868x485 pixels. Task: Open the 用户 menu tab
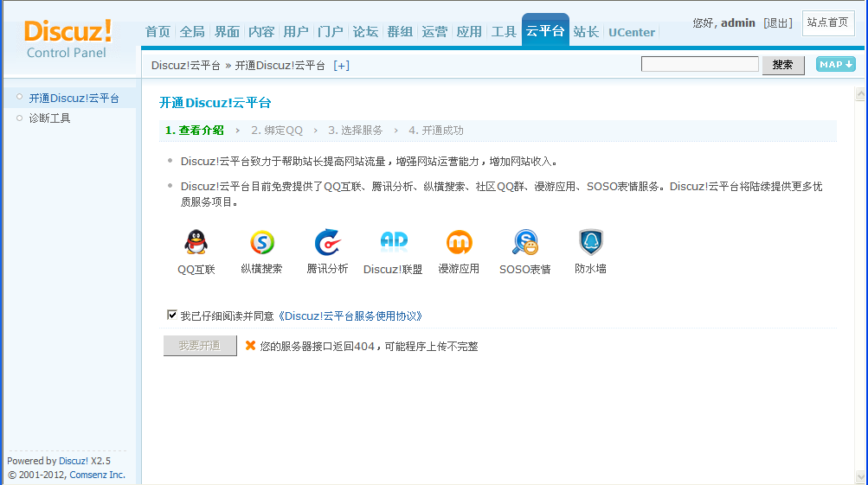296,32
